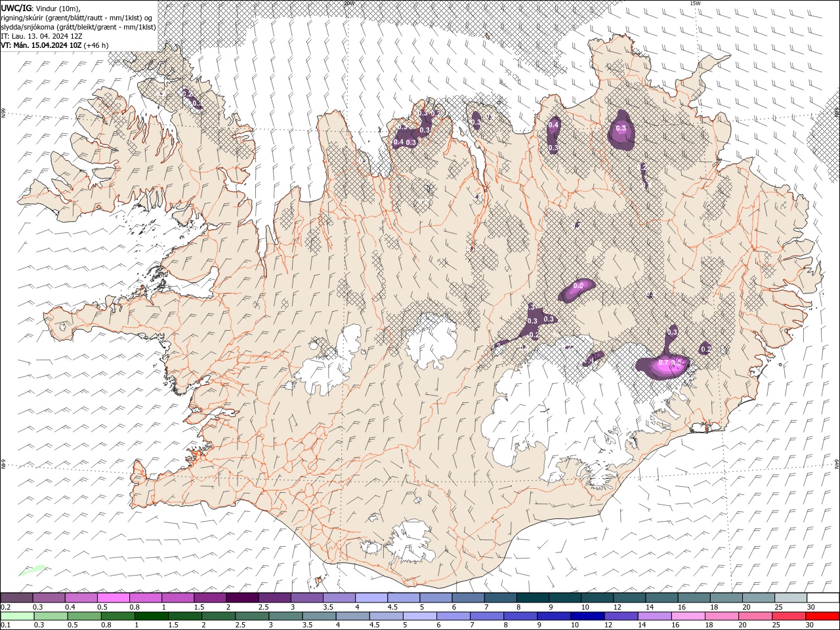Click the '30' scale label under the upper row

click(x=810, y=607)
